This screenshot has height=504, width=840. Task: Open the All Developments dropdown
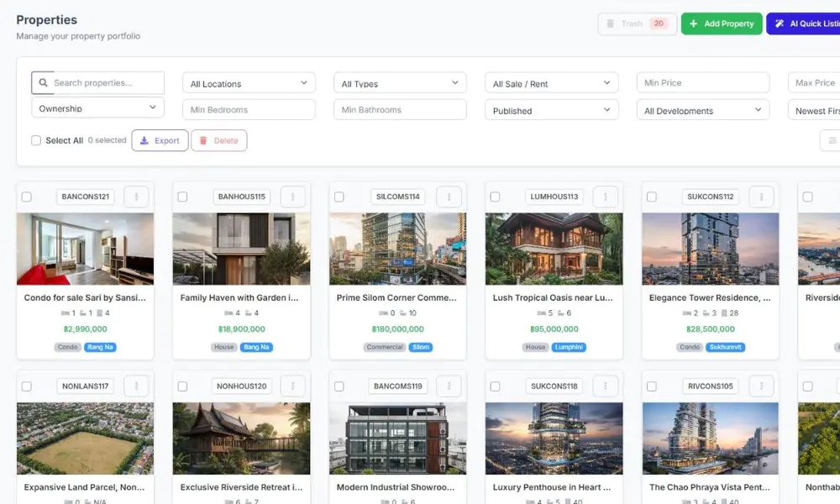click(703, 110)
